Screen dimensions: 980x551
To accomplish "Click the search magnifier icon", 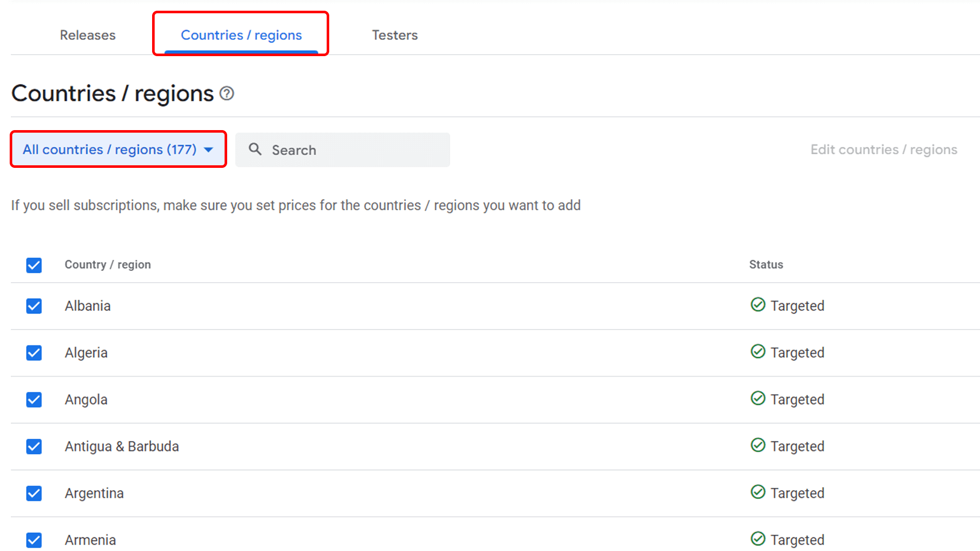I will [x=255, y=149].
